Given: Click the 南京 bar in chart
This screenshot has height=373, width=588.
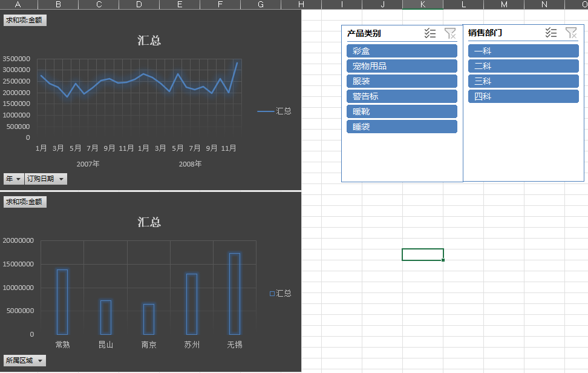Looking at the screenshot, I should click(148, 319).
